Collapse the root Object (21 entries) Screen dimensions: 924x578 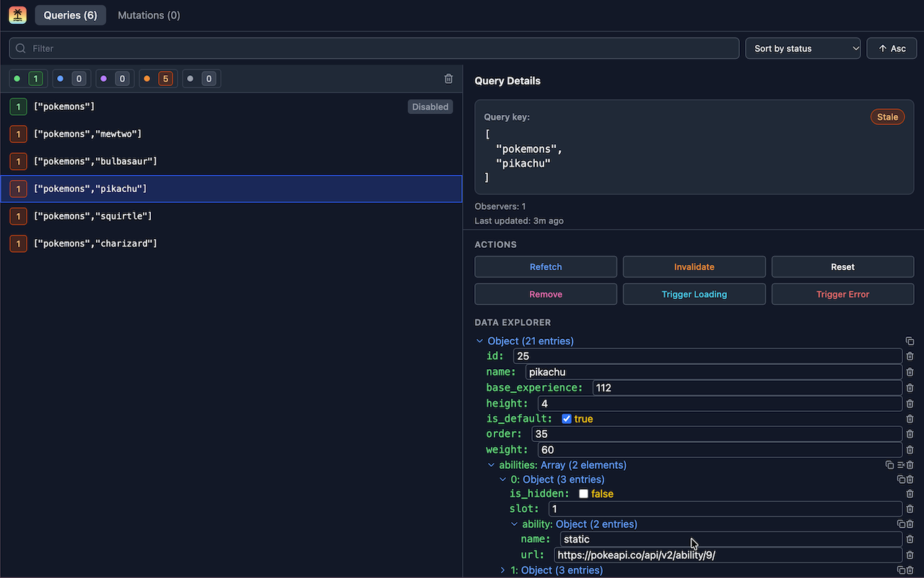pos(480,341)
